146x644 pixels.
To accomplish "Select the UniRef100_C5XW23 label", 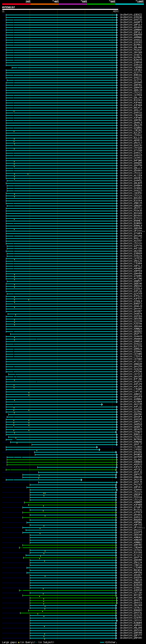I will coord(131,432).
